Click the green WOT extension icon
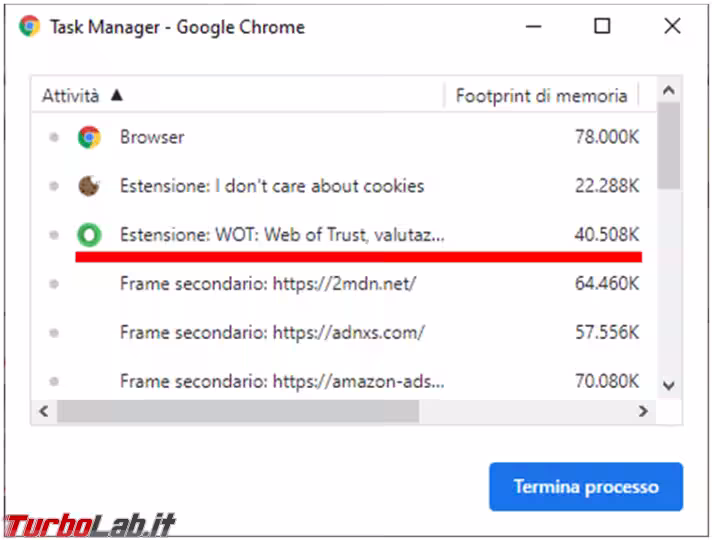Screen dimensions: 712x540 (x=89, y=235)
